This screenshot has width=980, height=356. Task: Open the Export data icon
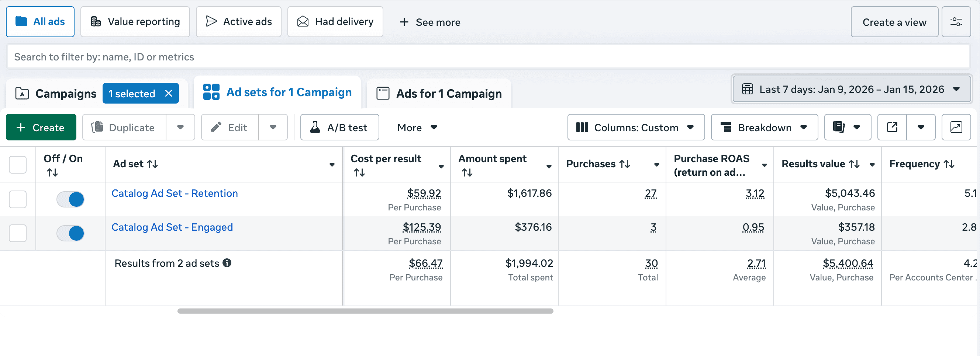pos(892,127)
